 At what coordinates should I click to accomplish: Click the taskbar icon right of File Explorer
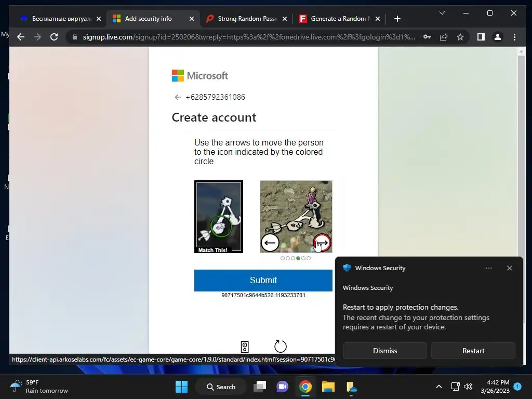(351, 387)
